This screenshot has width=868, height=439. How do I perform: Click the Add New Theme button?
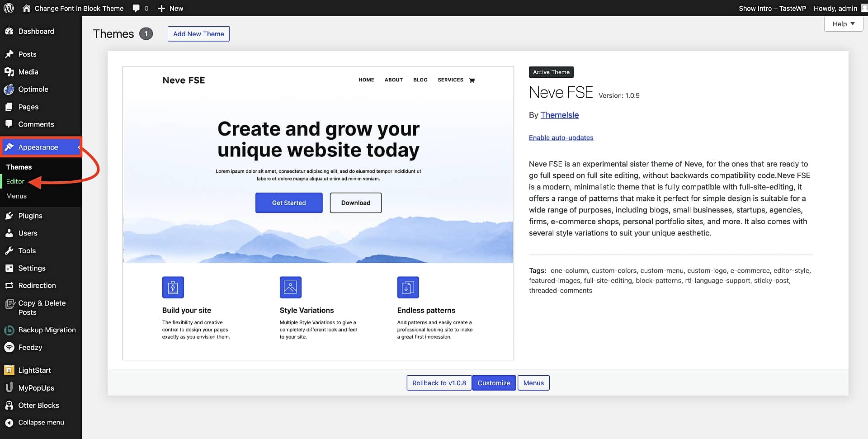tap(198, 34)
